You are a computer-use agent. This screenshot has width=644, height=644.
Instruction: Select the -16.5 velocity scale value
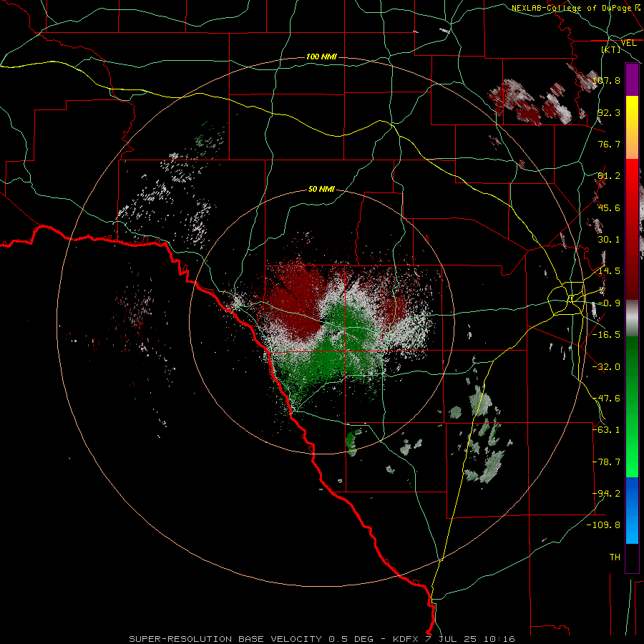click(x=606, y=335)
